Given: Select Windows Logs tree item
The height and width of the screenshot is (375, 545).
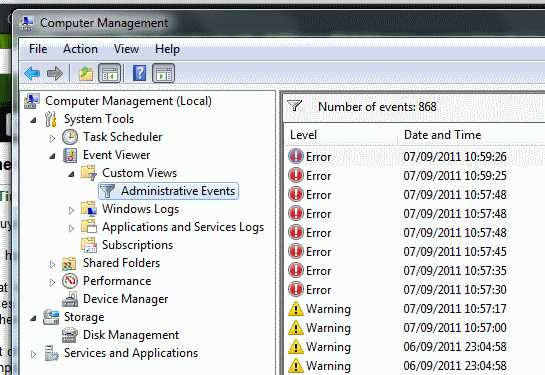Looking at the screenshot, I should tap(140, 209).
